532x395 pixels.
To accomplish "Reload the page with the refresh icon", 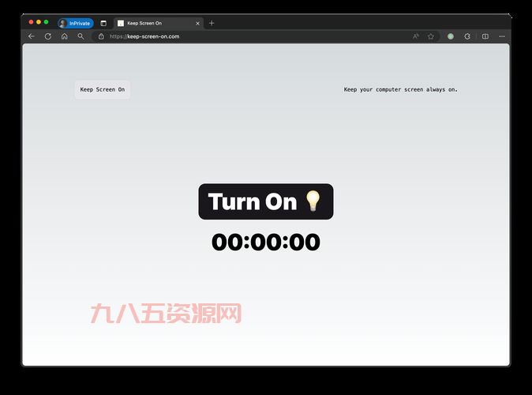I will point(48,36).
